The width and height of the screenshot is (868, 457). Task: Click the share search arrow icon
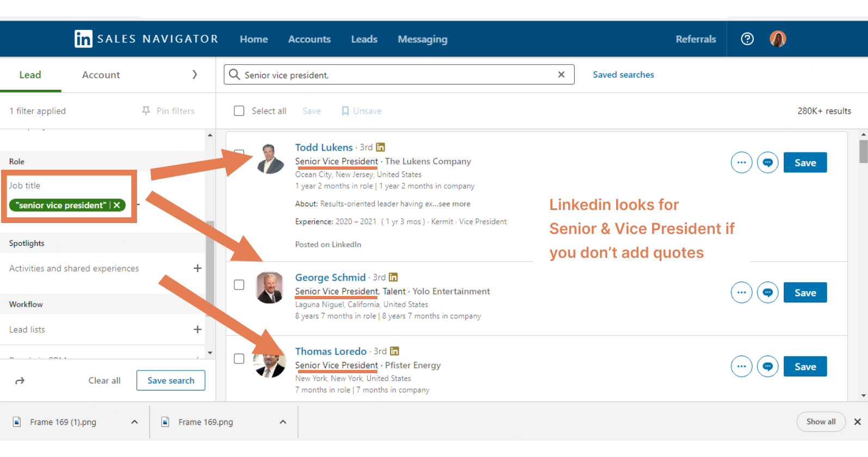click(x=20, y=380)
